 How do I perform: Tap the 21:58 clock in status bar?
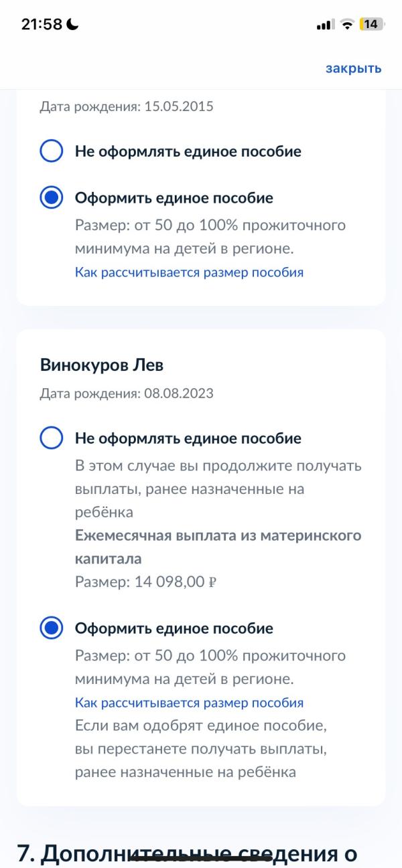pos(42,24)
